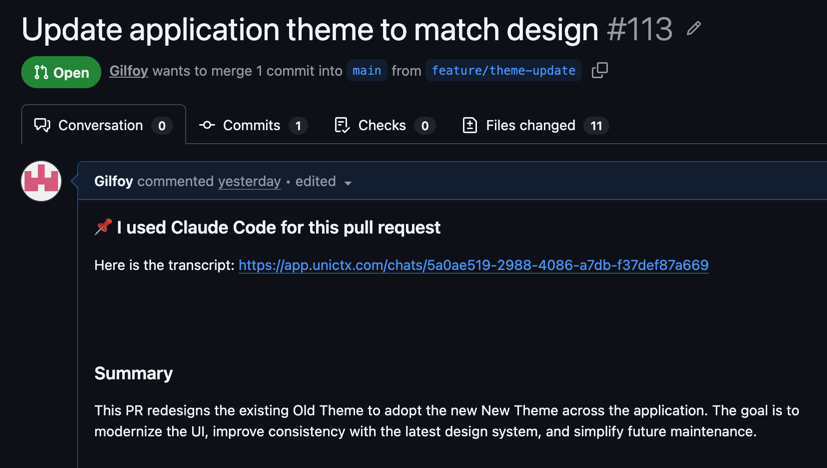The image size is (827, 468).
Task: Click the checklist icon beside Checks
Action: point(342,125)
